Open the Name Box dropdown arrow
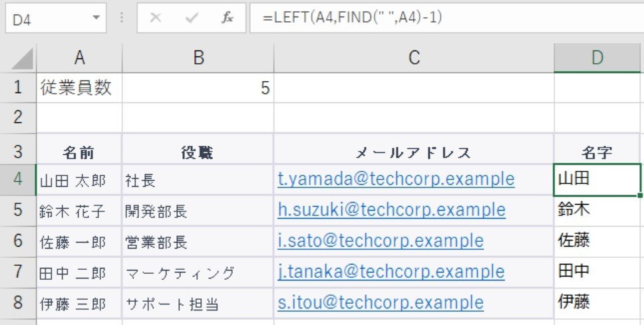Viewport: 644px width, 325px height. click(96, 18)
